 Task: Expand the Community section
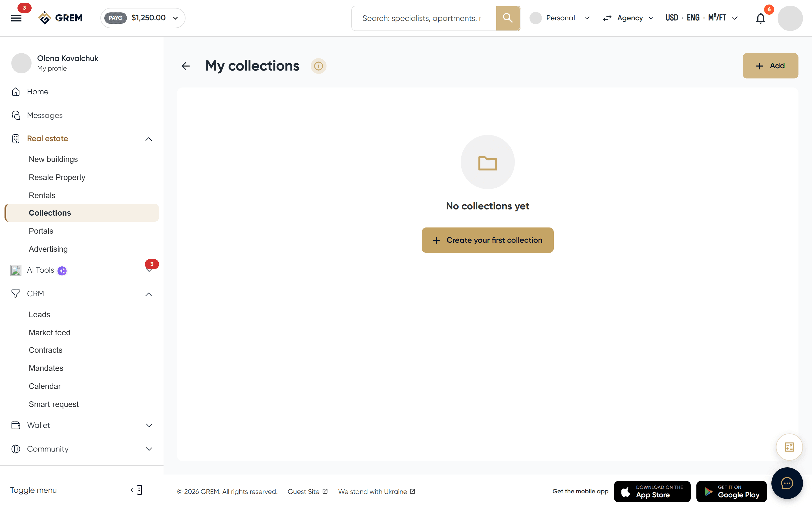(x=149, y=449)
